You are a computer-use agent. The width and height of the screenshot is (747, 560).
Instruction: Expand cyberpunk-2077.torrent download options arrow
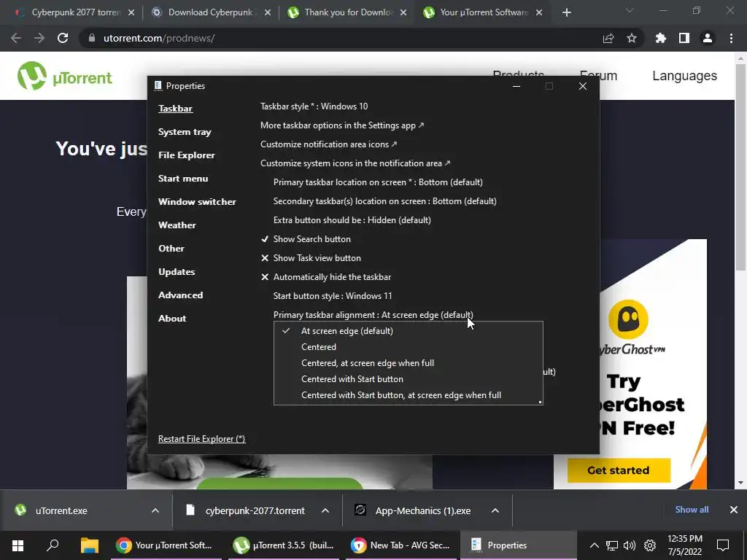(325, 510)
